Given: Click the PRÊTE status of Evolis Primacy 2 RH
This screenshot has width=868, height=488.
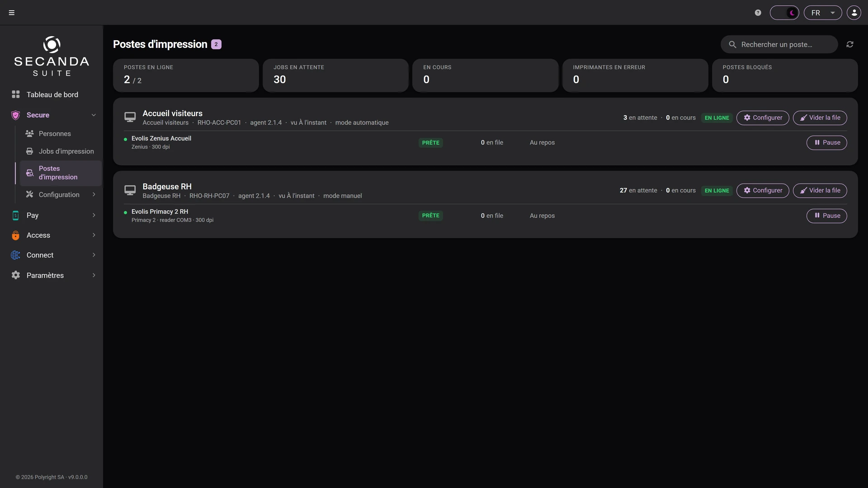Looking at the screenshot, I should 430,216.
